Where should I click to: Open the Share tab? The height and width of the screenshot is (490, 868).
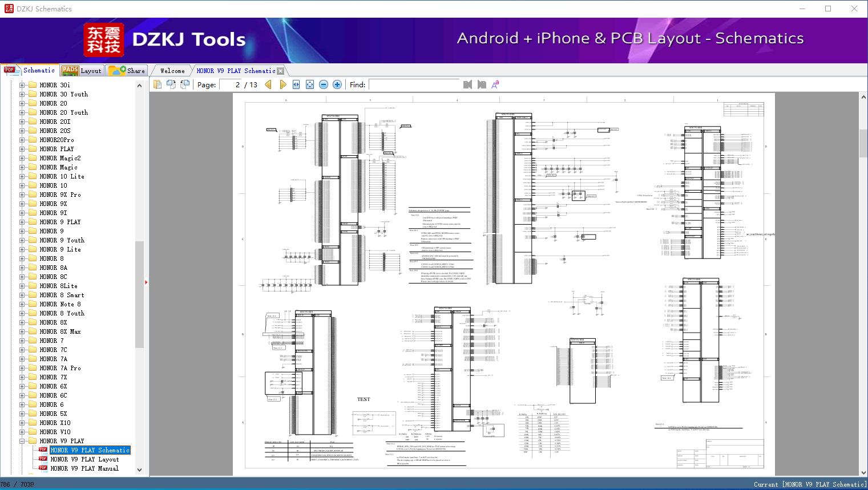pyautogui.click(x=127, y=70)
